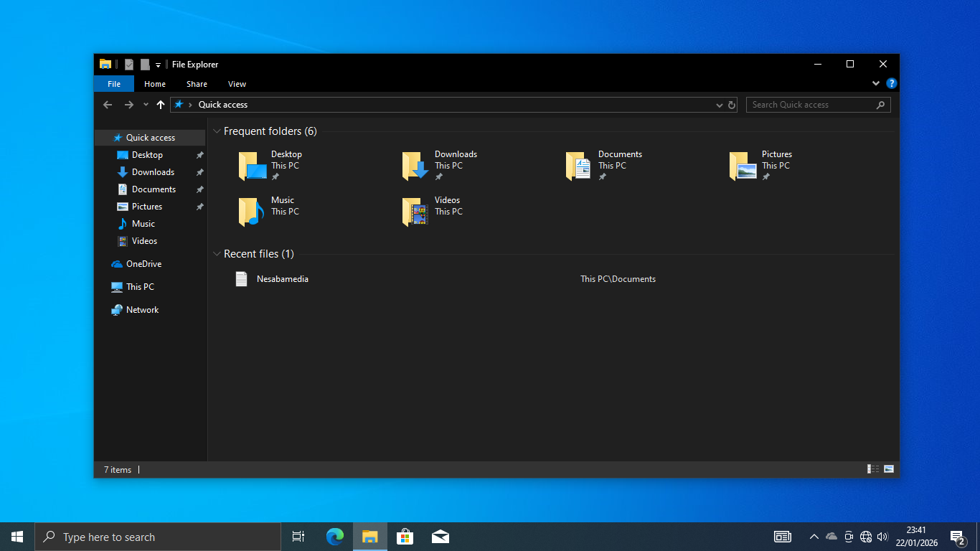Image resolution: width=980 pixels, height=551 pixels.
Task: Unpin Desktop using its sidebar pin icon
Action: (199, 155)
